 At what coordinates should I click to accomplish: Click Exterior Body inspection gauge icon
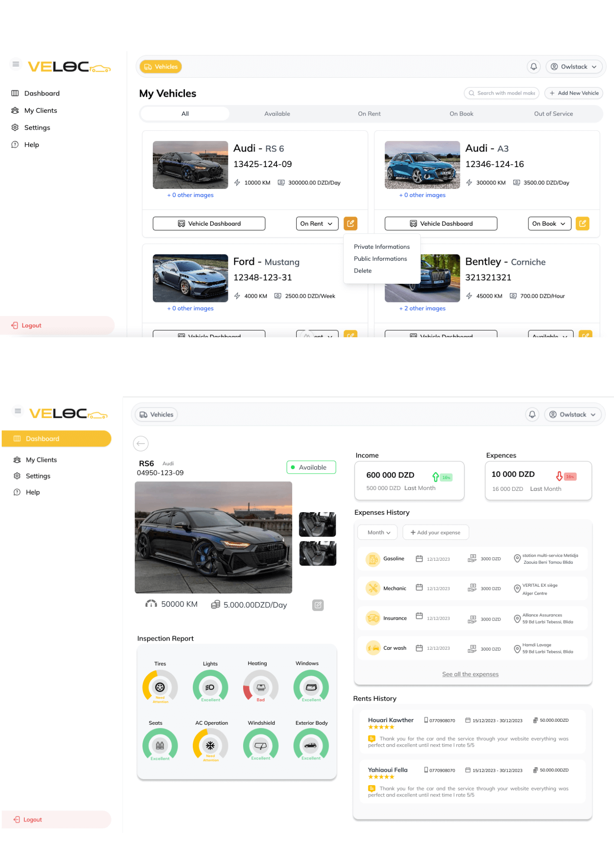pos(311,745)
